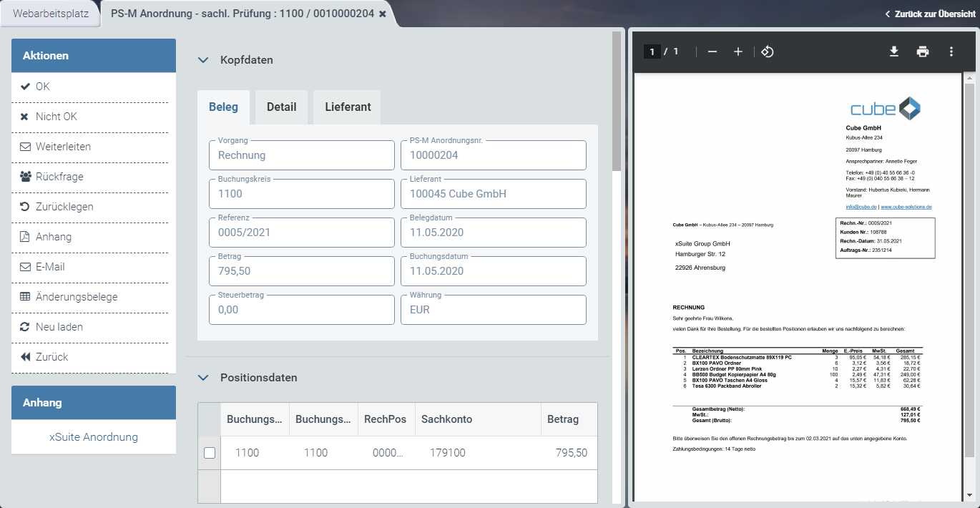Click the PDF page number field
980x508 pixels.
(652, 52)
